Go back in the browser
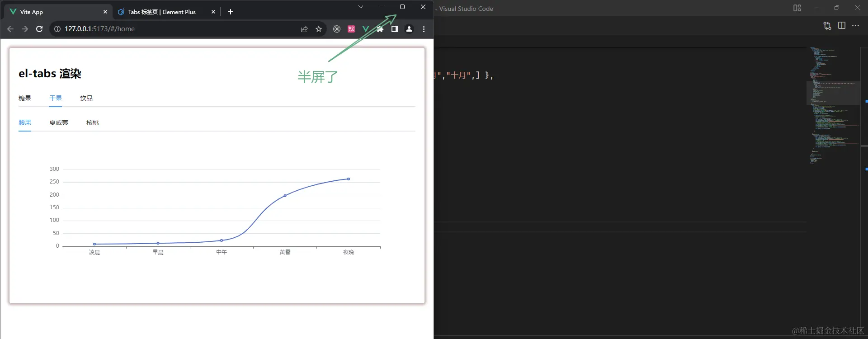 [10, 29]
